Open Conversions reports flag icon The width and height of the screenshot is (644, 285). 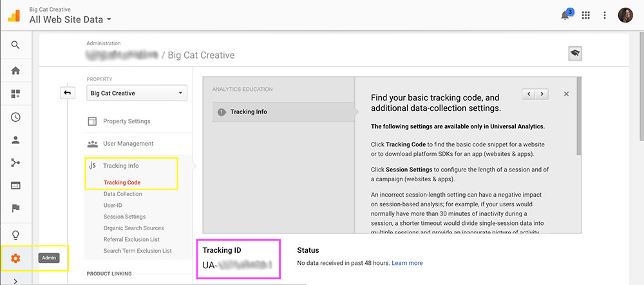pos(15,208)
